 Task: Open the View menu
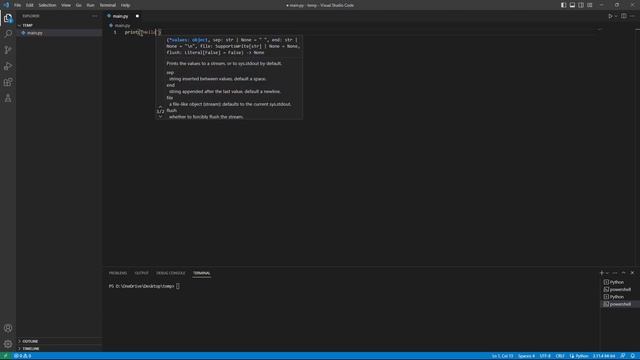(x=66, y=5)
